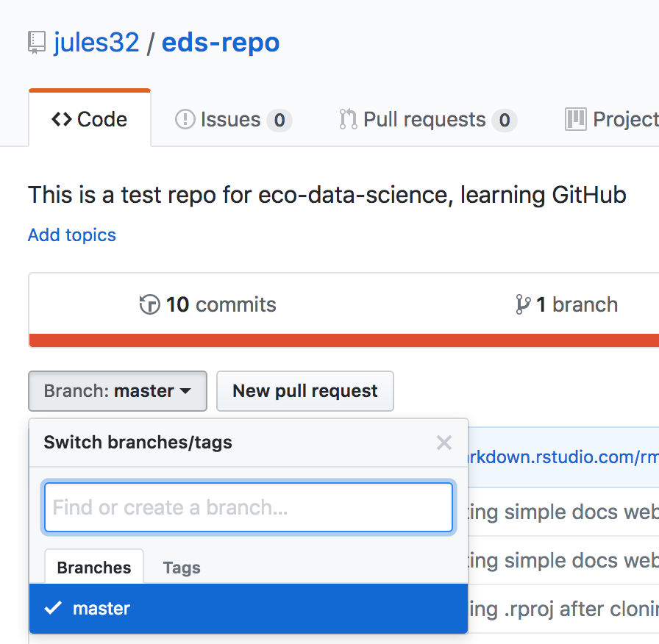Select the Branches tab
Screen dimensions: 659x644
tap(94, 568)
